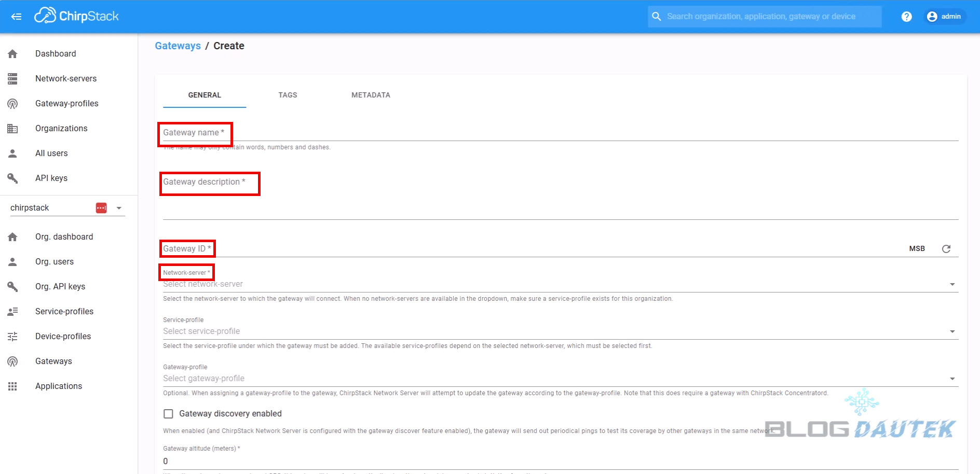Open the admin user account button

coord(944,17)
